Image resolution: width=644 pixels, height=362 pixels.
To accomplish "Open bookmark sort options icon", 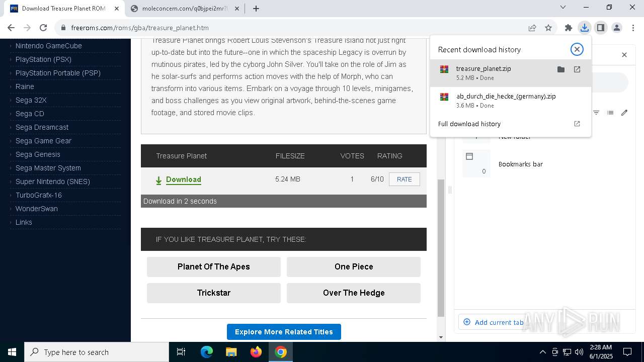I will tap(596, 113).
